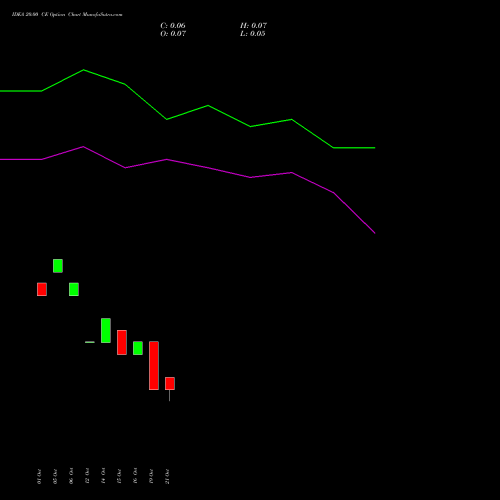
Task: Click the '21 Oct' date axis label
Action: pyautogui.click(x=167, y=476)
